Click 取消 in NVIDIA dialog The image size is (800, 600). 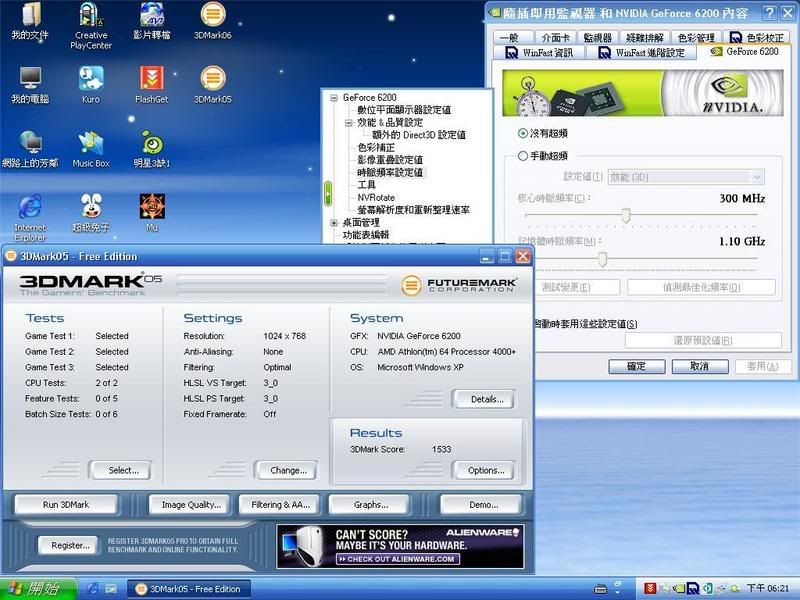point(699,366)
